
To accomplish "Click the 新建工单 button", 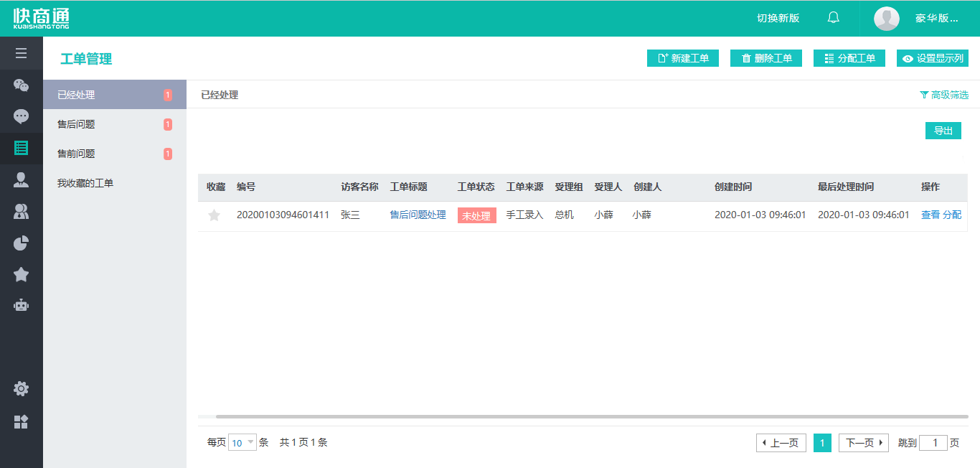I will pos(682,58).
